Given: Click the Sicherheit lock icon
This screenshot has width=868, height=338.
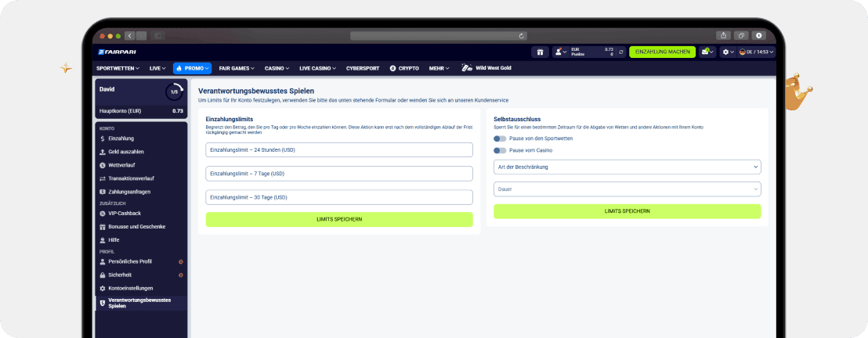Looking at the screenshot, I should tap(103, 275).
